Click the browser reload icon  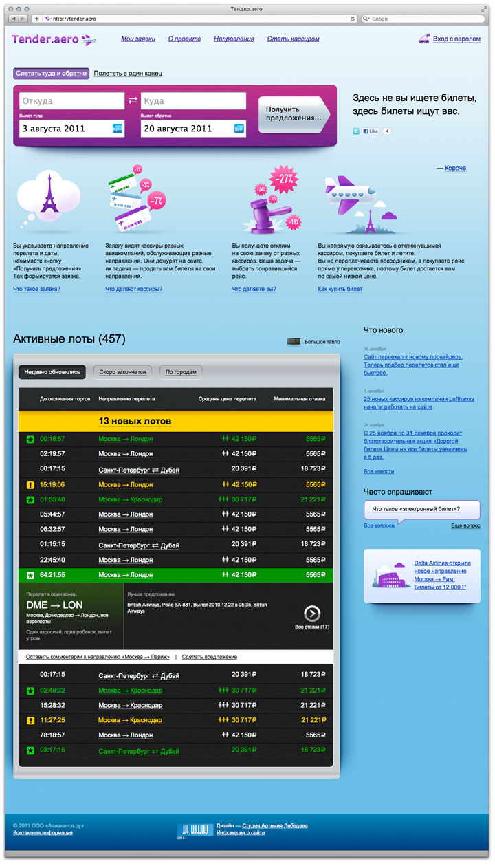coord(353,19)
